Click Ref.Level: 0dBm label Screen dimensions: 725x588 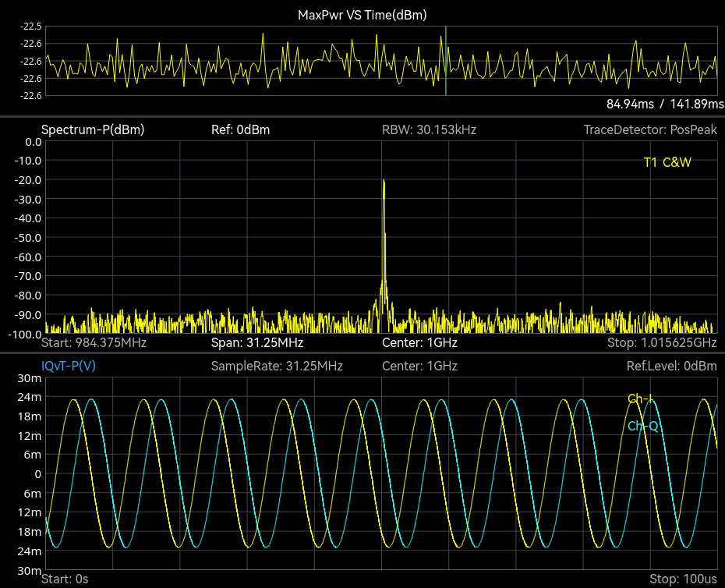point(671,366)
